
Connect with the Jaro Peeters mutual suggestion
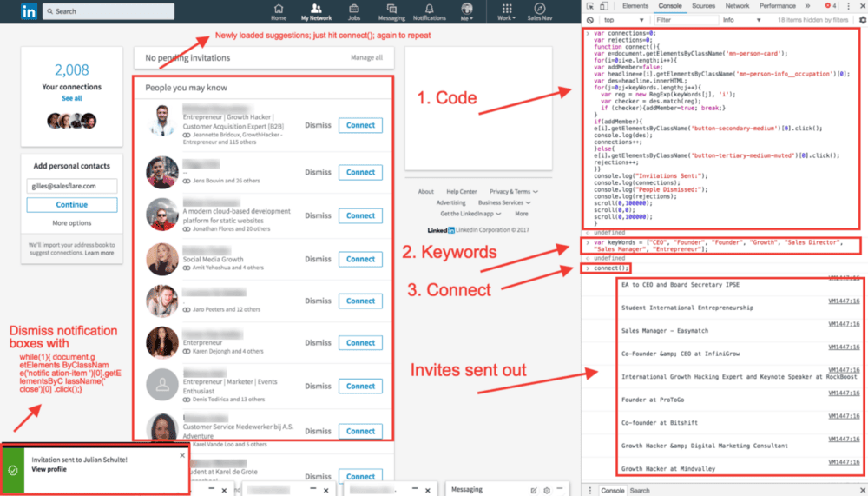click(360, 301)
